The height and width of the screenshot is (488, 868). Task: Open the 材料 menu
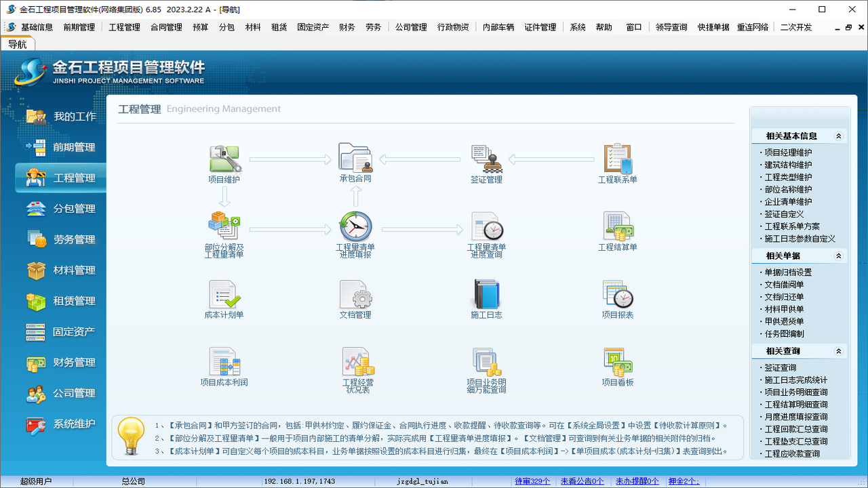pos(253,27)
